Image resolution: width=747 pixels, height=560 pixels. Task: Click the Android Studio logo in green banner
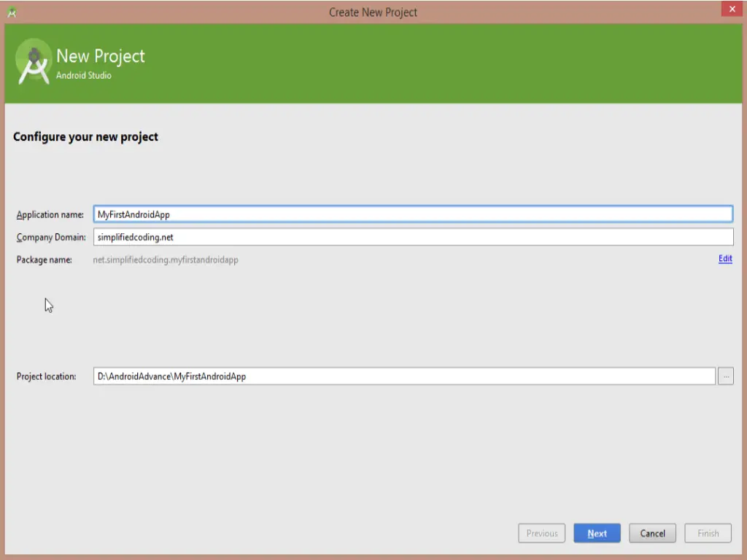[x=34, y=62]
